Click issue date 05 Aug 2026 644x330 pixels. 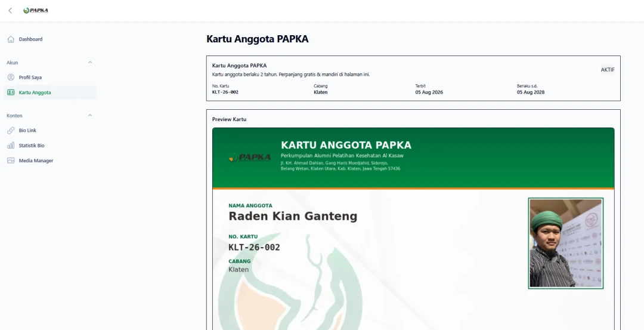click(429, 92)
